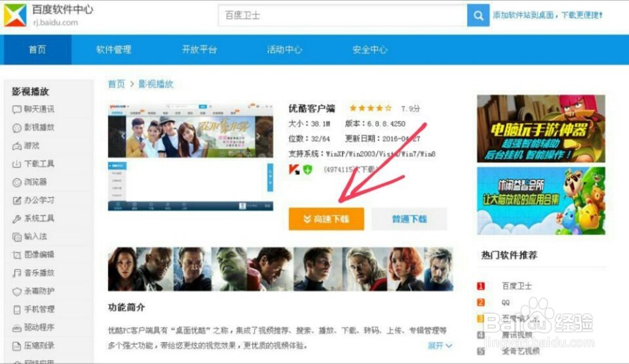Click the 驱动程序 drive icon

point(17,328)
